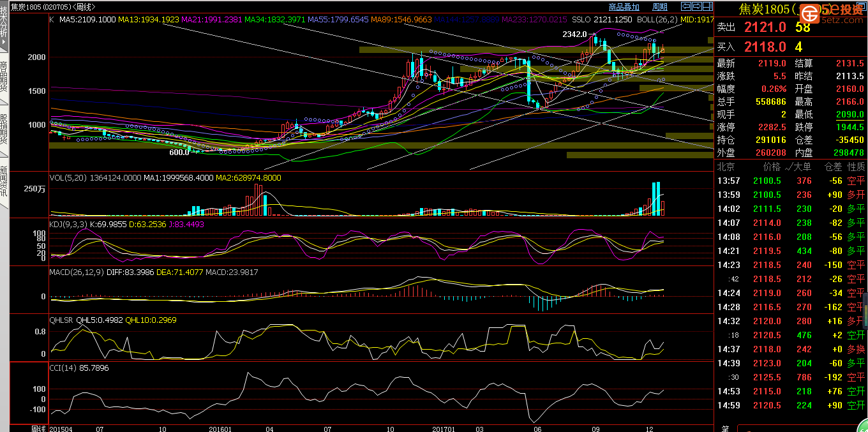
Task: Select the 最低 value 2090.0
Action: point(849,114)
